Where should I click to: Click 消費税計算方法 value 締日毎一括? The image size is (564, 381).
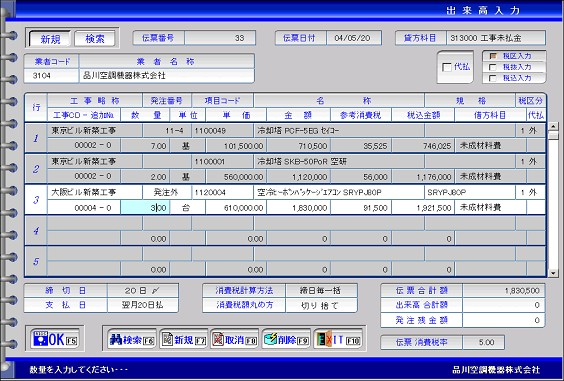pyautogui.click(x=321, y=290)
